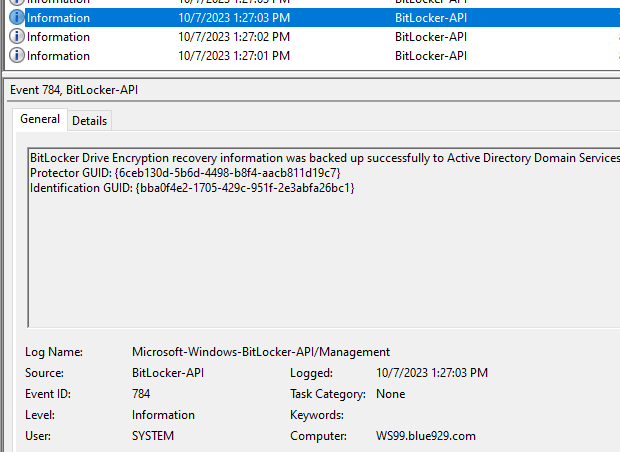Click the Level value Information in details
The height and width of the screenshot is (452, 620).
pyautogui.click(x=163, y=415)
